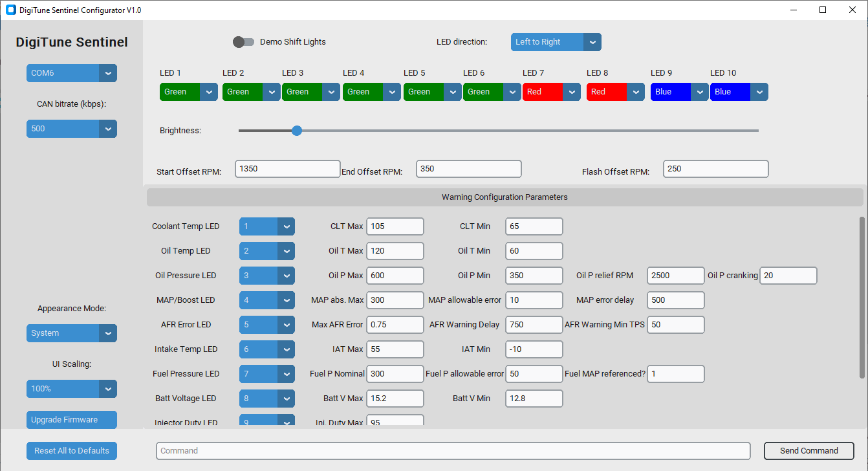This screenshot has height=471, width=868.
Task: Open the LED 4 color dropdown
Action: click(x=372, y=92)
